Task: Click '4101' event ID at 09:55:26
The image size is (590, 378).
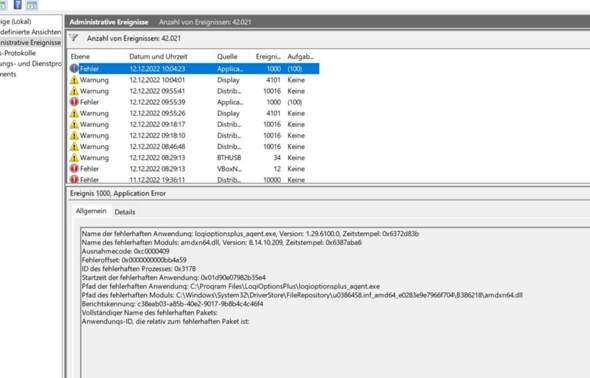Action: [x=273, y=113]
